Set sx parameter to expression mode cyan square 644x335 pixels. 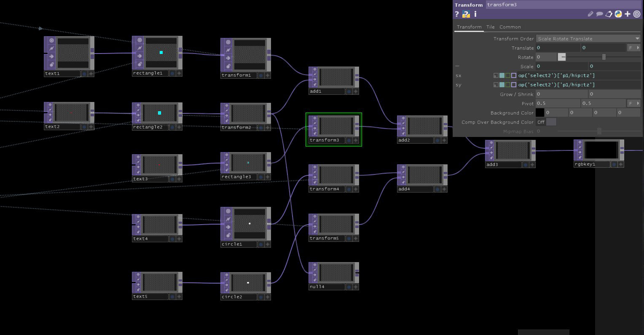(x=502, y=75)
